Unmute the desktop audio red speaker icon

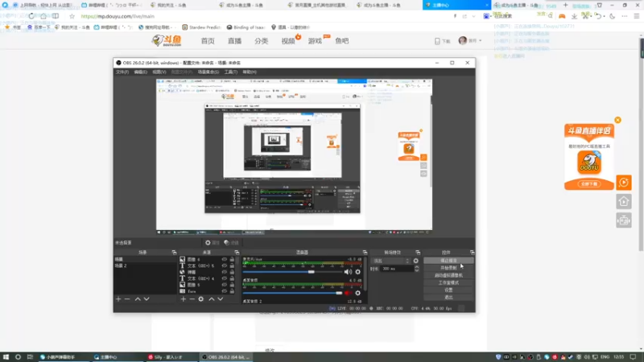tap(348, 293)
